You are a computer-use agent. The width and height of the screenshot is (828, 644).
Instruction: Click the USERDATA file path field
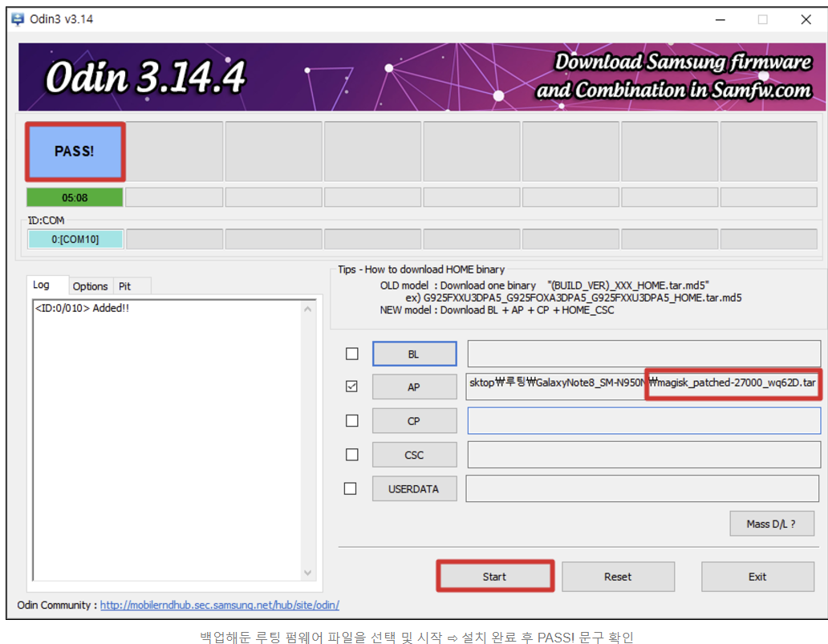pyautogui.click(x=642, y=488)
